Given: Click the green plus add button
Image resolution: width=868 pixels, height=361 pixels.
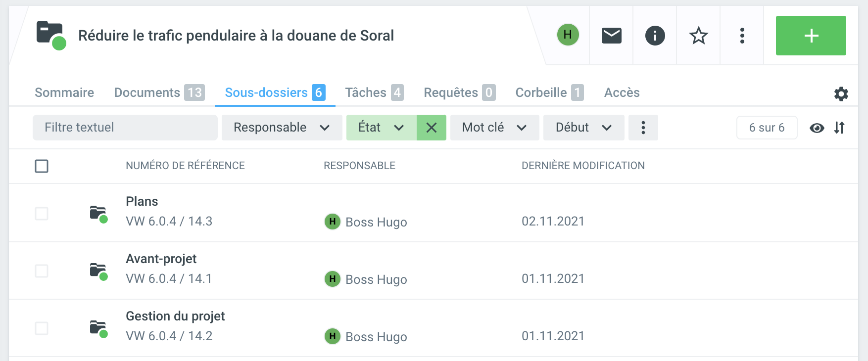Looking at the screenshot, I should [x=811, y=36].
